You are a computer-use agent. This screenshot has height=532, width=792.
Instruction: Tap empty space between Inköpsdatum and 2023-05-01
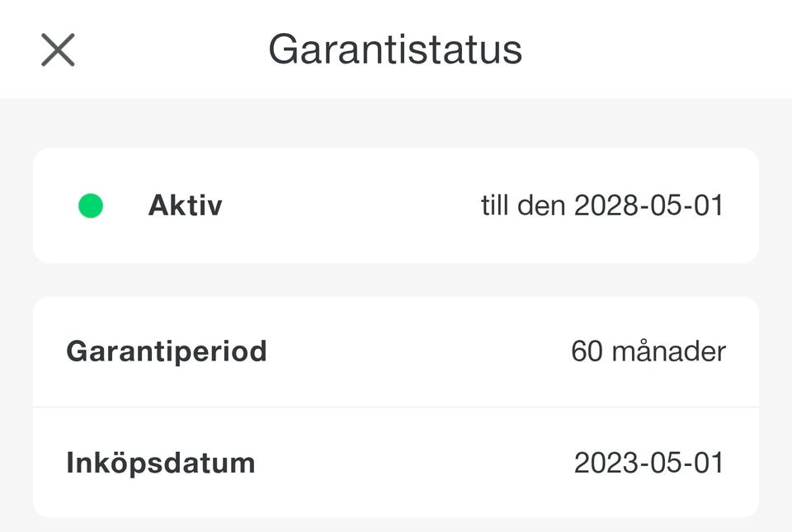pos(412,463)
